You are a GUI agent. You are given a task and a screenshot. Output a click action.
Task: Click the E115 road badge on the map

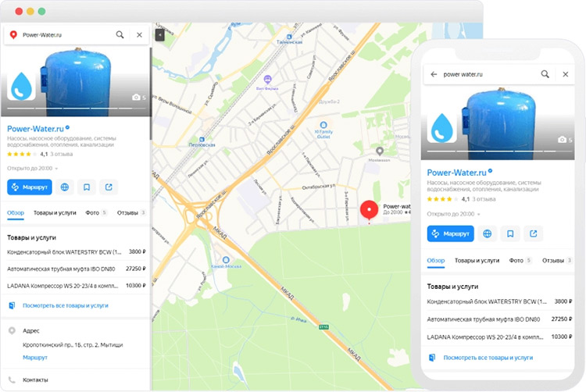click(x=323, y=327)
